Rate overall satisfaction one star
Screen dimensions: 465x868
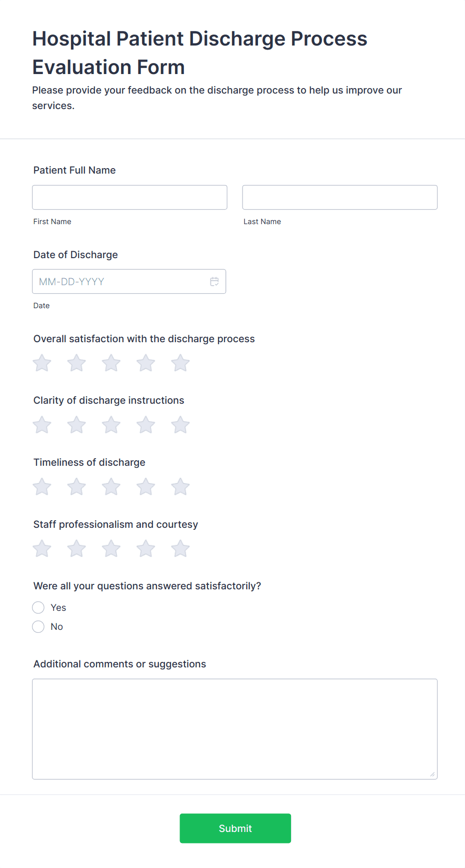tap(42, 363)
